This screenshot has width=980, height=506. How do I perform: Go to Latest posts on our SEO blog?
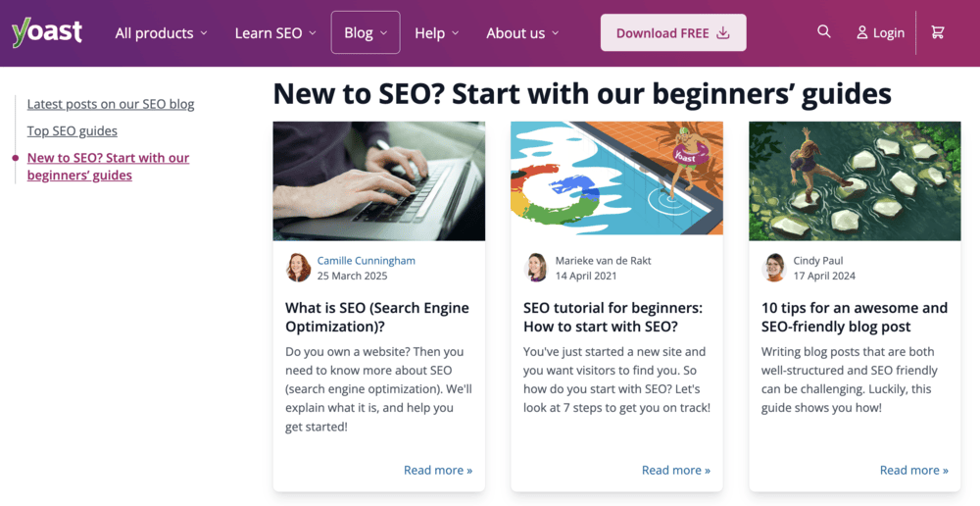(111, 104)
